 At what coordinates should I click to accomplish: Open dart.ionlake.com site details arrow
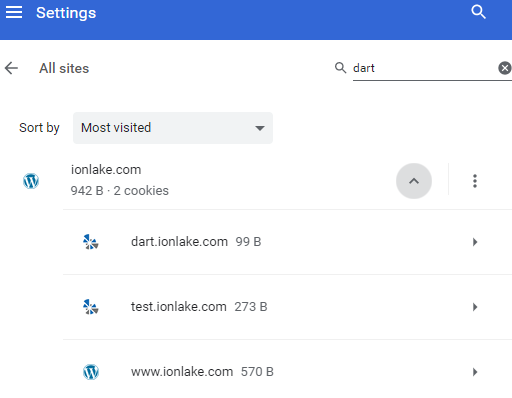(475, 242)
